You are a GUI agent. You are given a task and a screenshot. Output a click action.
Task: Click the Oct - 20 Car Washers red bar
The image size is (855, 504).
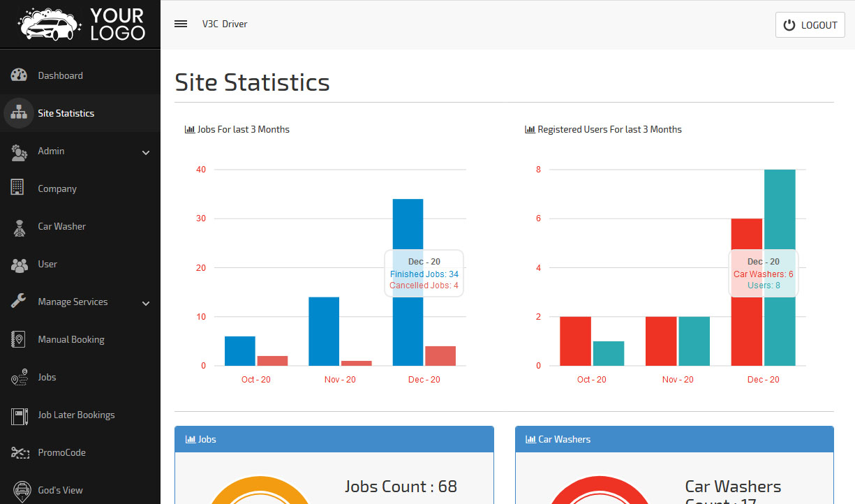[x=576, y=341]
